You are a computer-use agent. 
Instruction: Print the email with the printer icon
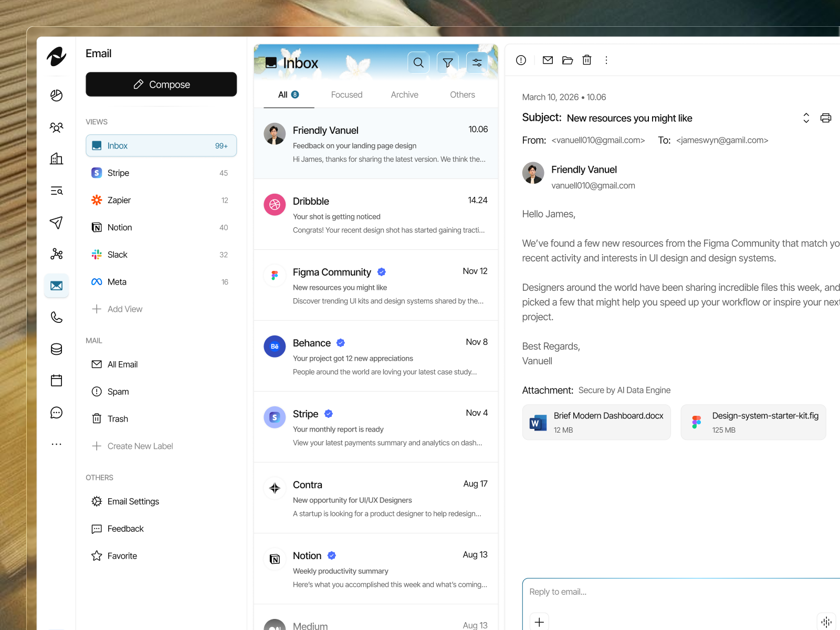pyautogui.click(x=826, y=118)
